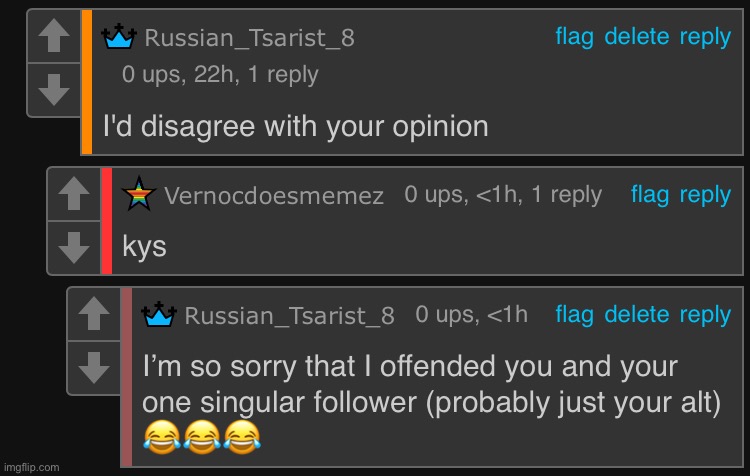Click the rainbow star icon beside Vernocdoesmemez
750x476 pixels.
pos(138,195)
